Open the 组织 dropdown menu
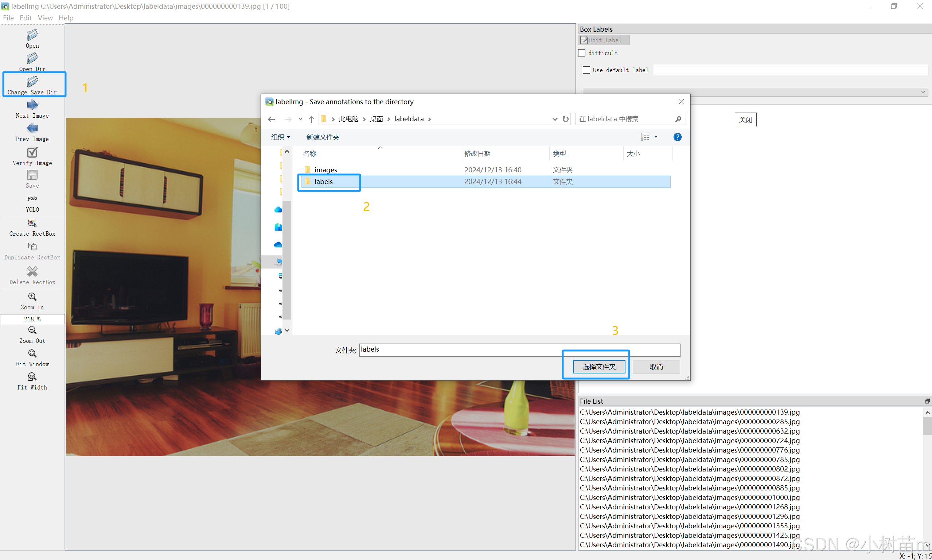 pyautogui.click(x=280, y=137)
